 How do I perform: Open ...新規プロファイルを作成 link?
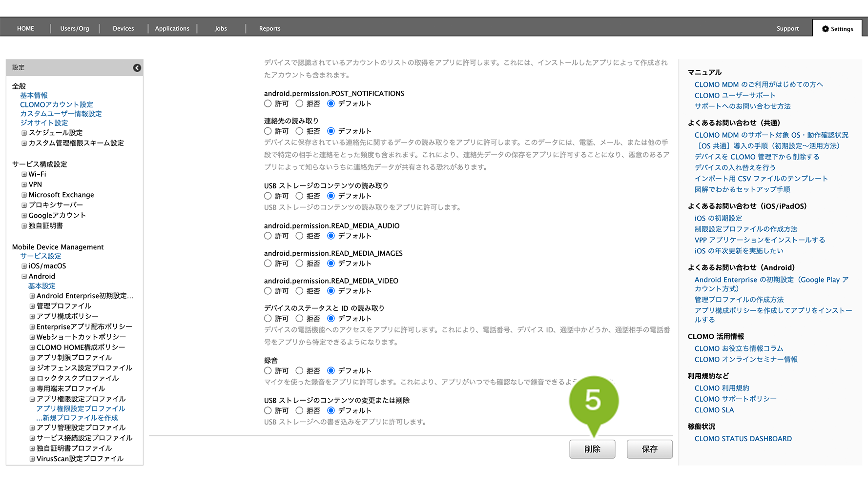click(x=77, y=418)
